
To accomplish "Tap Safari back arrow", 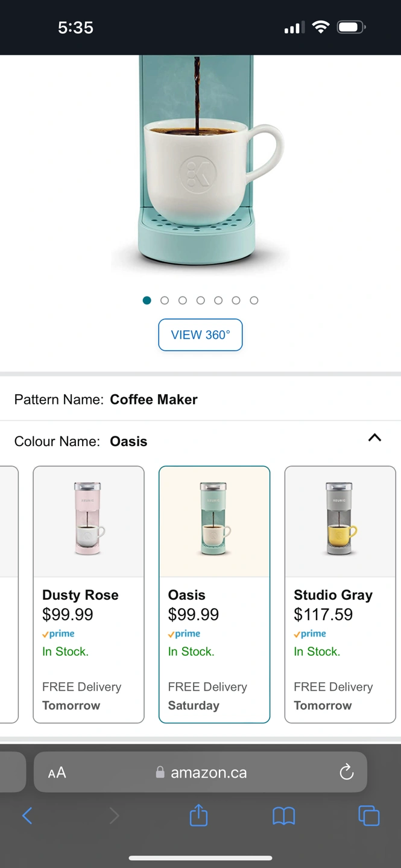I will tap(27, 816).
